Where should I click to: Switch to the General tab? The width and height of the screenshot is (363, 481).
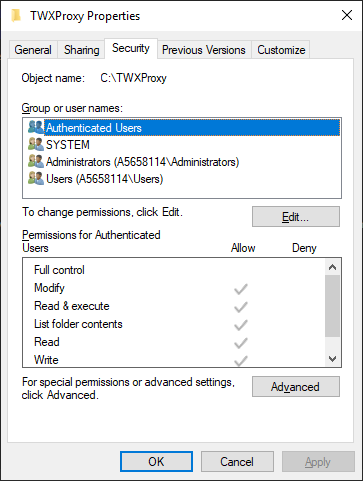click(x=33, y=50)
